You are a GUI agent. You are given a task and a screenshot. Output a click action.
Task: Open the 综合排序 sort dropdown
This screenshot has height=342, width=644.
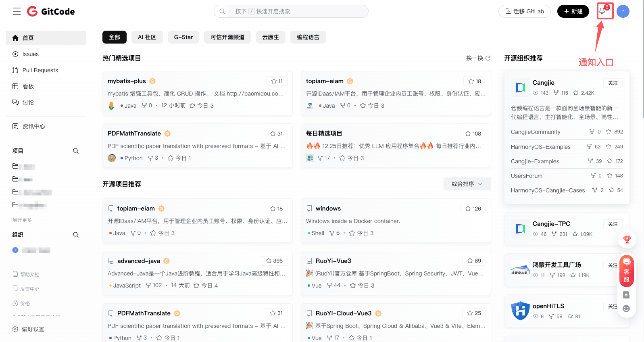click(467, 184)
